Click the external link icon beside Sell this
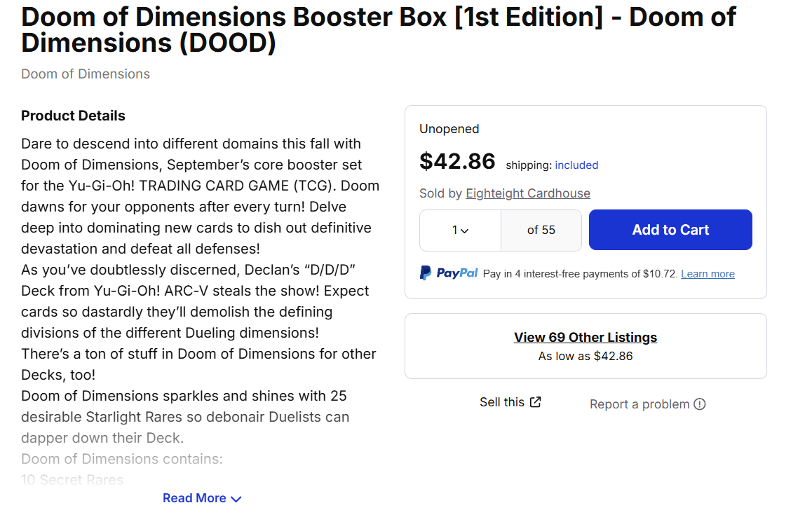Screen dimensions: 812x517 (x=535, y=402)
